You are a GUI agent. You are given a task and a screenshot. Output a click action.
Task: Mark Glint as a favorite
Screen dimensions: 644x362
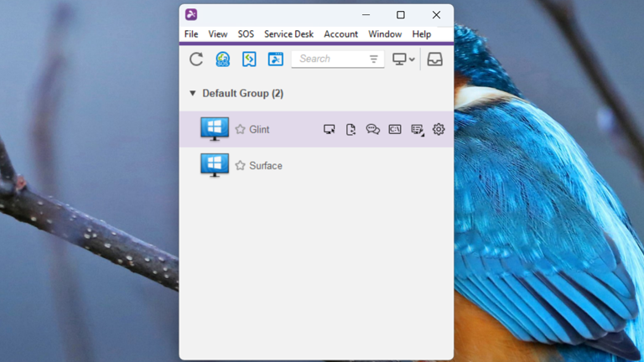[x=241, y=129]
